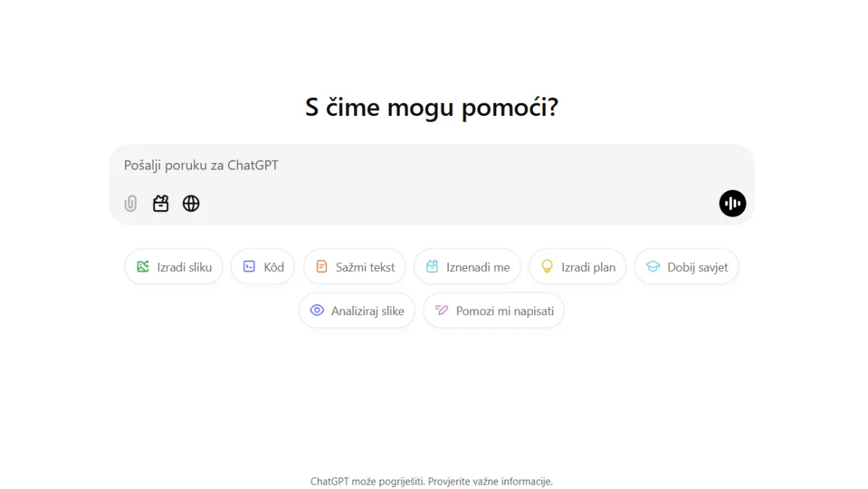Click the Iznenadi me chip
The width and height of the screenshot is (868, 489).
(467, 267)
